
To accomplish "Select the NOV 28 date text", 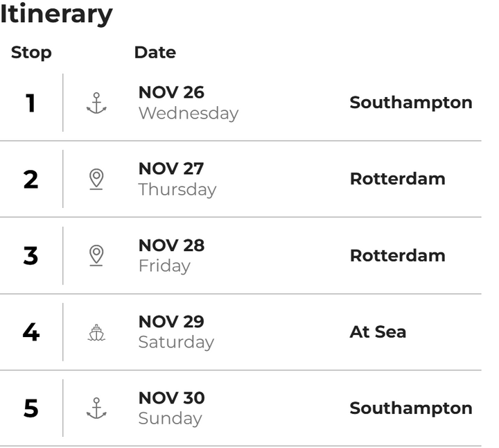I will pos(172,245).
